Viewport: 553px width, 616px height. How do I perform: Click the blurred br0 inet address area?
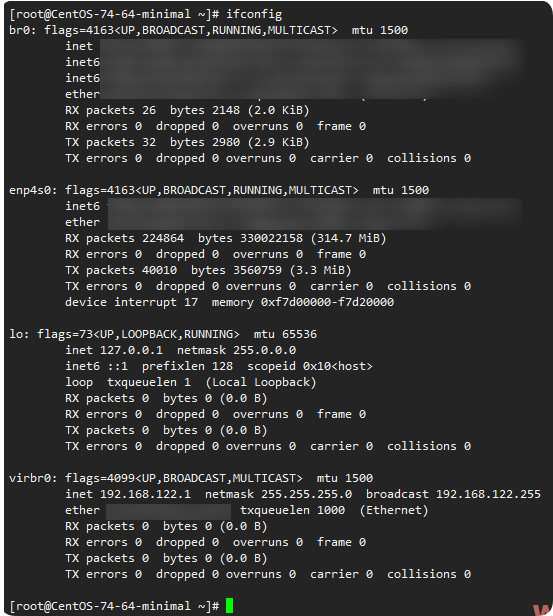click(x=310, y=47)
